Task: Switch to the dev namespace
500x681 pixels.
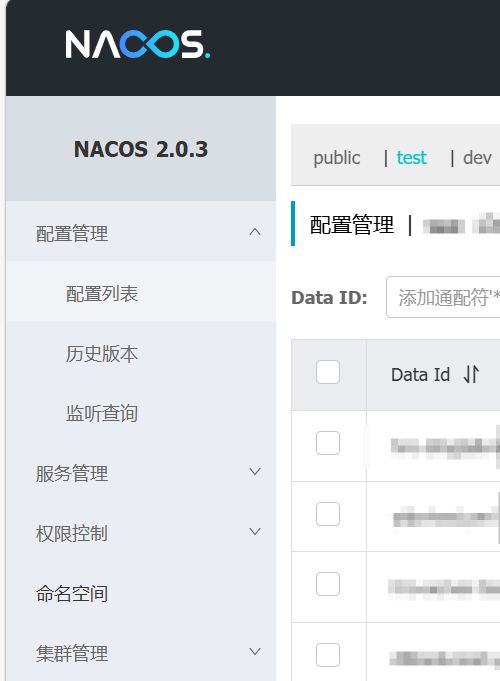Action: tap(477, 158)
